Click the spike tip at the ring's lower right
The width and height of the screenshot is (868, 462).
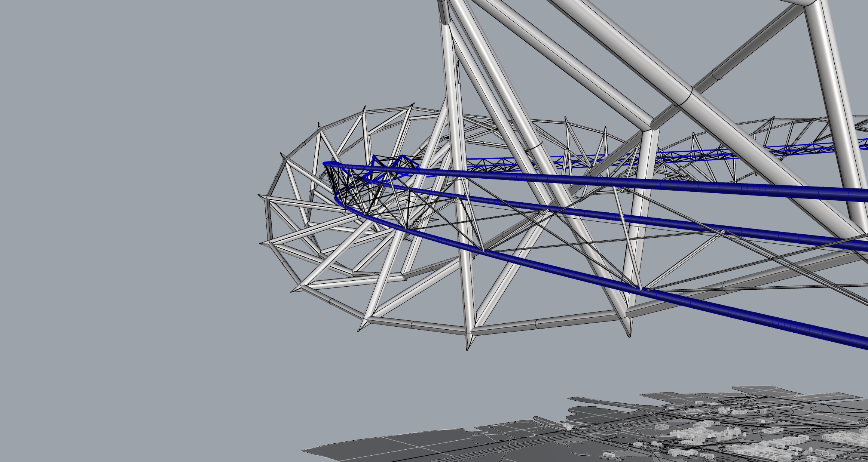(630, 334)
